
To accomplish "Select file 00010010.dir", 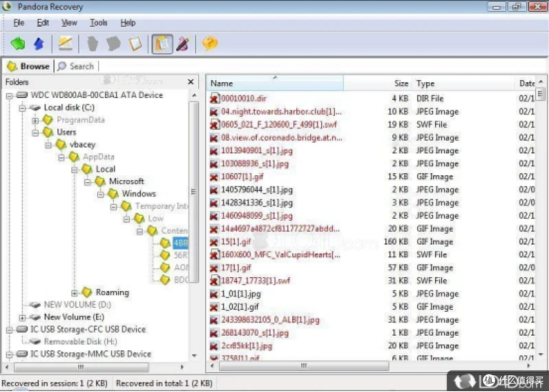I will pyautogui.click(x=243, y=99).
